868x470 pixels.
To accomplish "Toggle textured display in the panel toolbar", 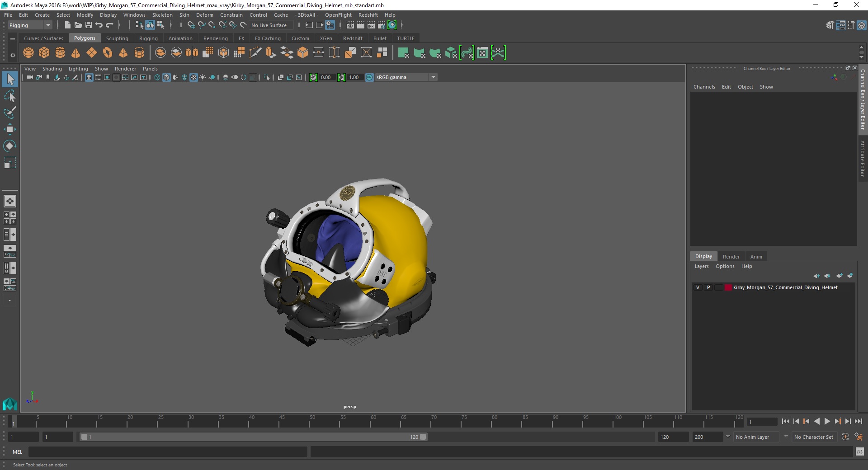I will point(193,77).
